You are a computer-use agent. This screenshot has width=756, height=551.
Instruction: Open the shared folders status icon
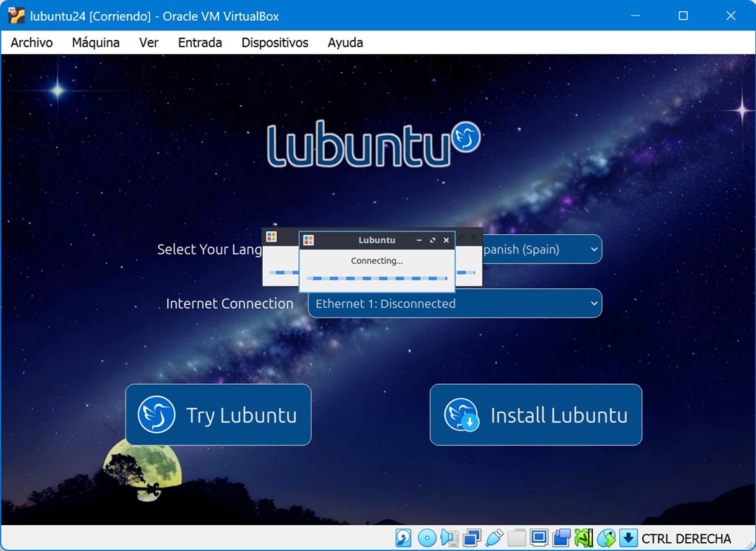(x=517, y=538)
